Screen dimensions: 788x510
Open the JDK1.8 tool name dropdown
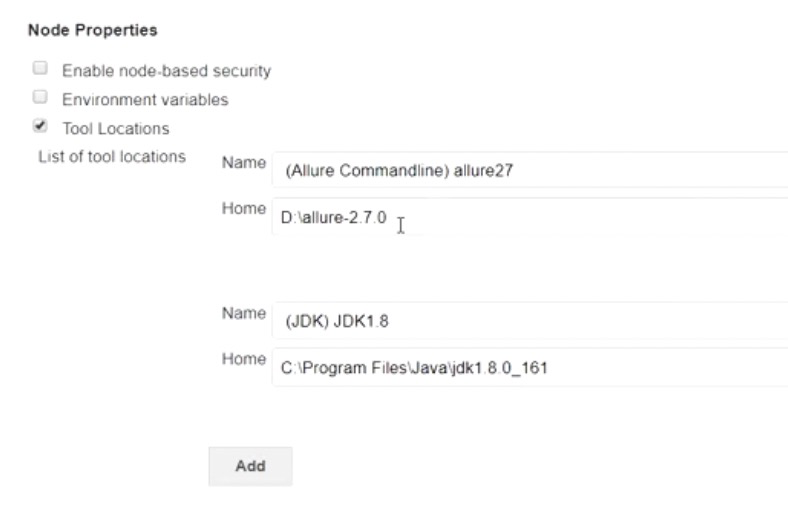point(529,321)
